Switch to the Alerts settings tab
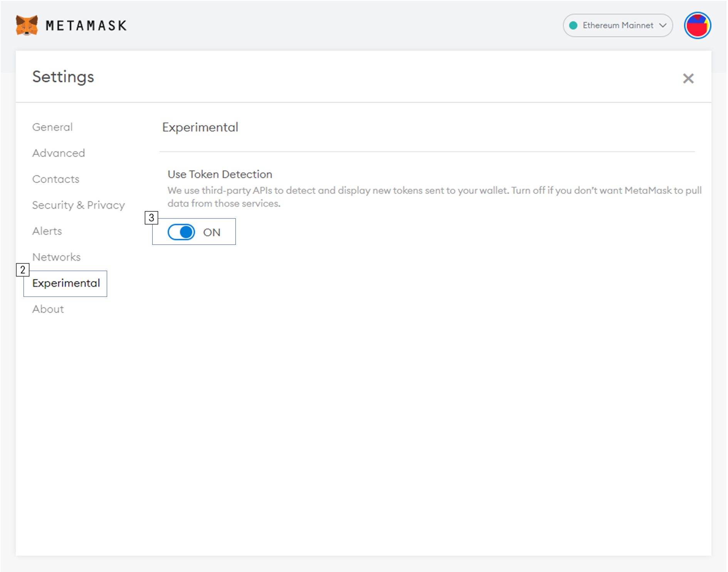 47,231
